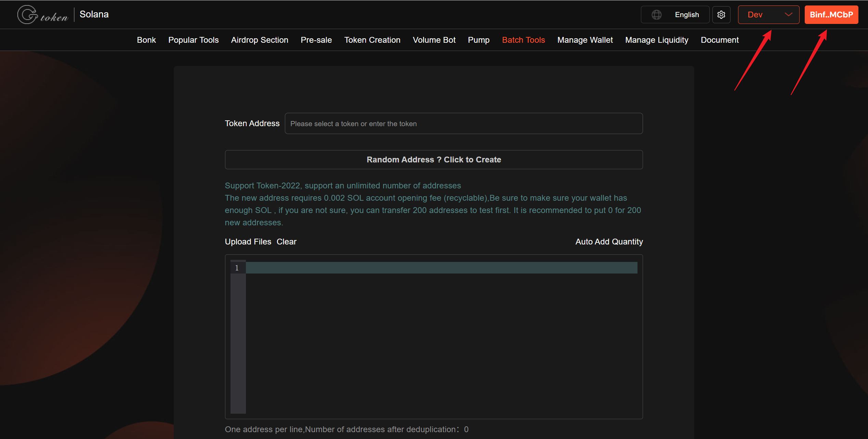This screenshot has height=439, width=868.
Task: Open the Token Creation menu
Action: 372,40
